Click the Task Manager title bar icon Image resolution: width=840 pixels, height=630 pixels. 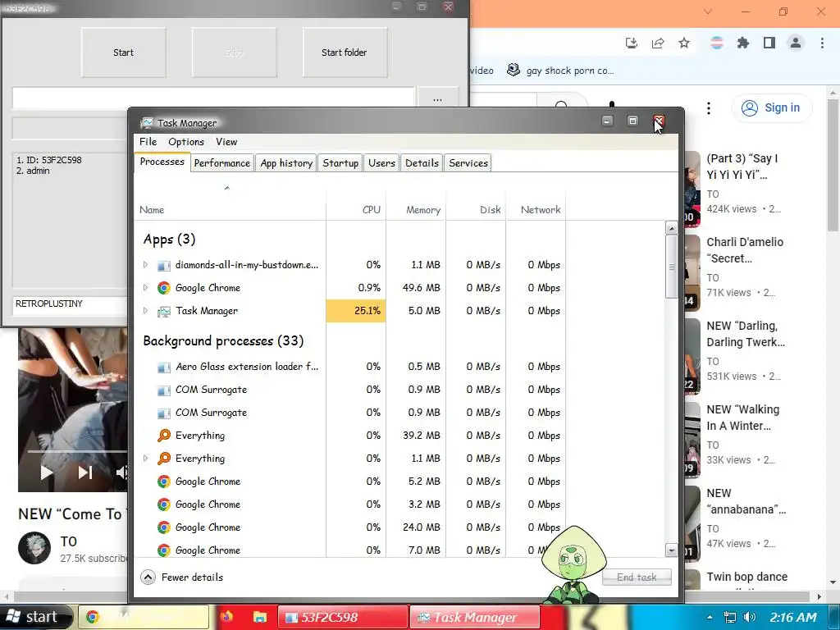tap(146, 123)
